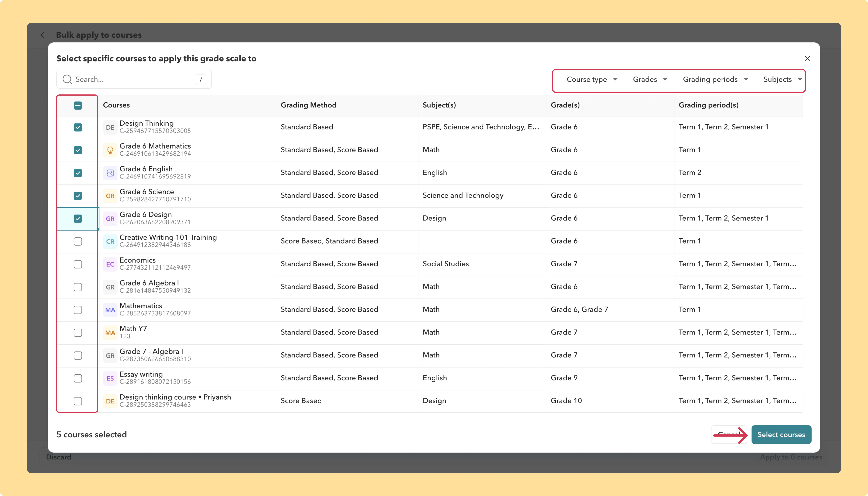Click the Discard button behind the dialog
Viewport: 868px width, 496px height.
[58, 457]
